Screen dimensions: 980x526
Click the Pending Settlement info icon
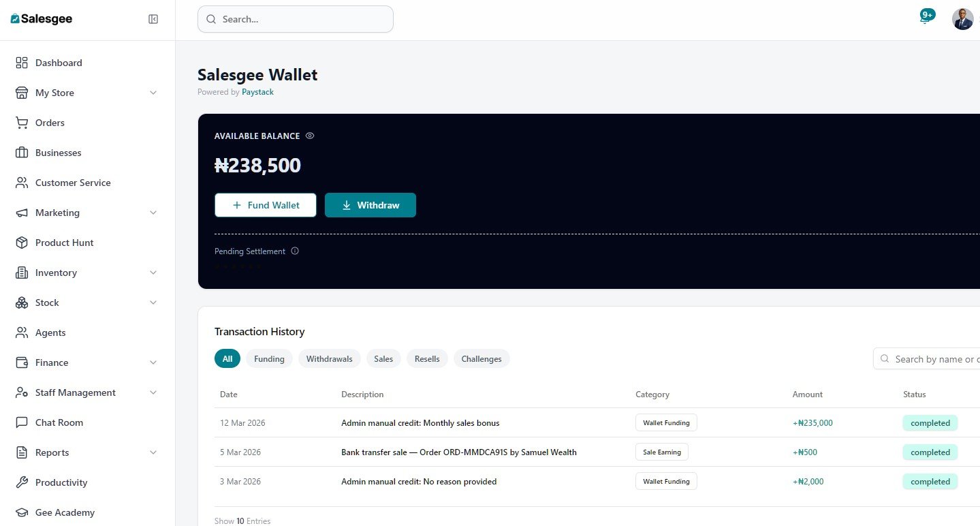click(x=295, y=251)
